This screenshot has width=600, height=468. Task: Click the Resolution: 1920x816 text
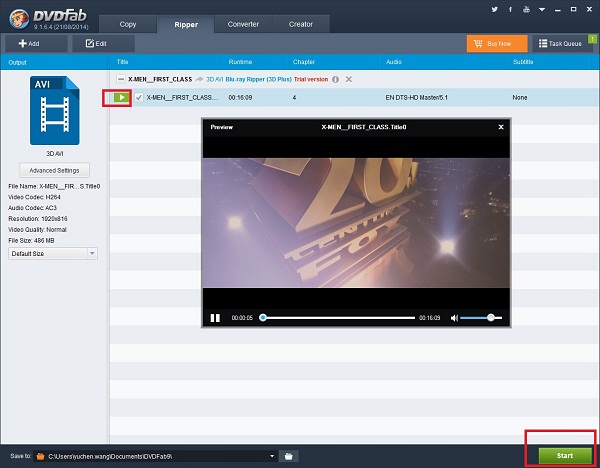[38, 219]
